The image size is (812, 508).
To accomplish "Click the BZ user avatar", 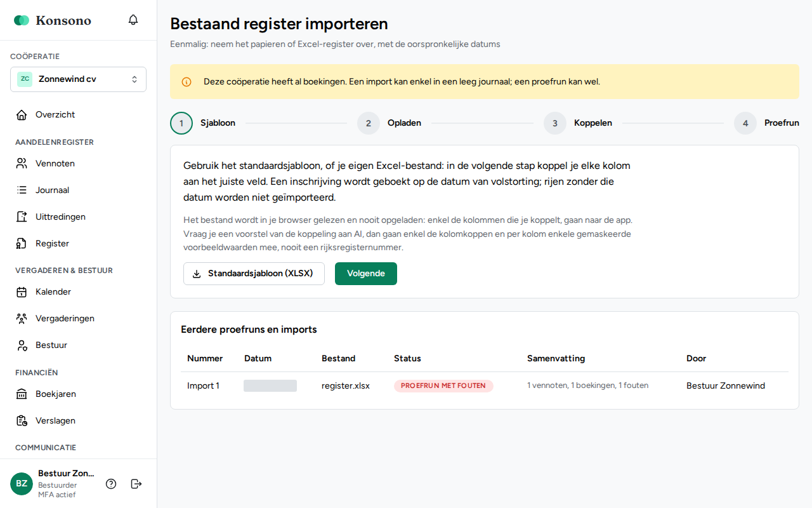I will [x=22, y=484].
